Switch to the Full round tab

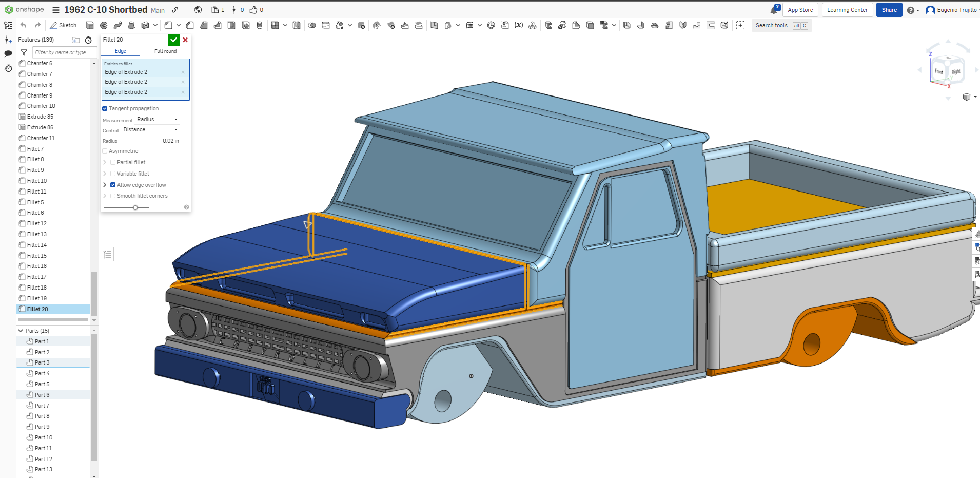point(165,51)
